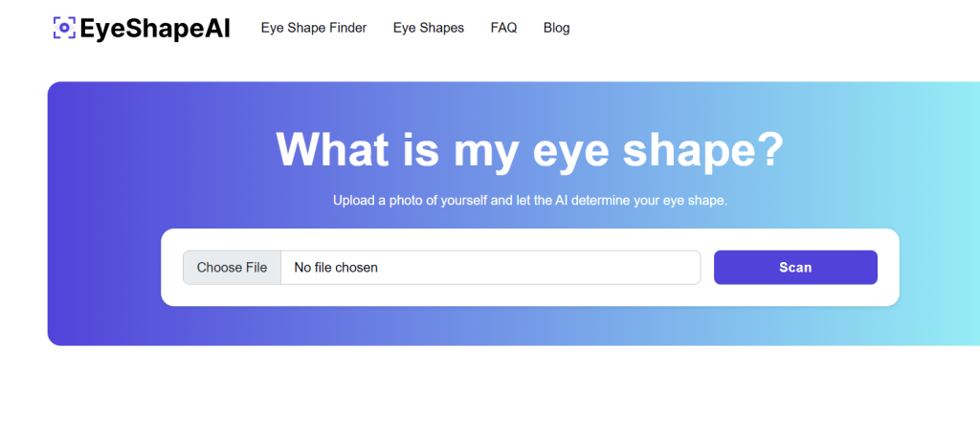Open the Eye Shape Finder page
The image size is (980, 436).
(314, 28)
